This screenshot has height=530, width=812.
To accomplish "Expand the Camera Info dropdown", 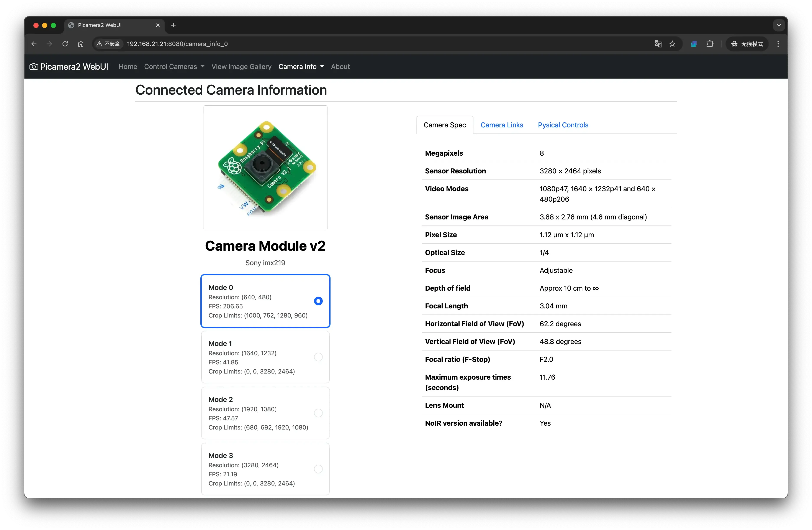I will coord(301,67).
